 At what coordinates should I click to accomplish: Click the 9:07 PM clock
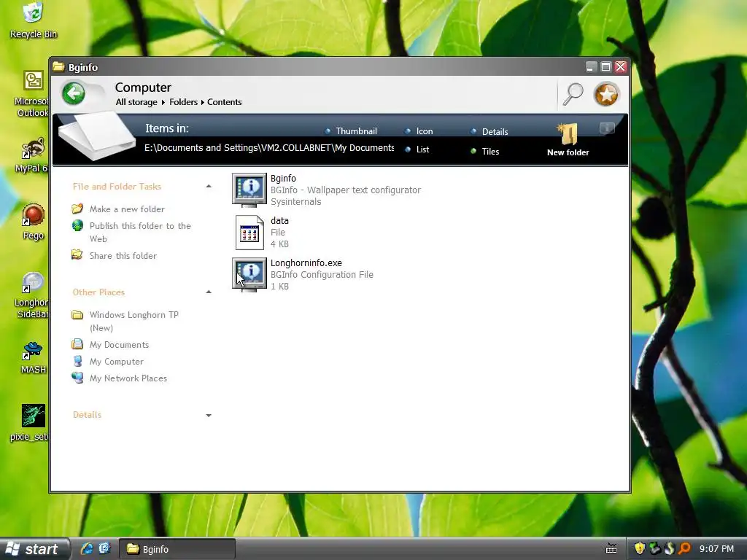[x=716, y=548]
